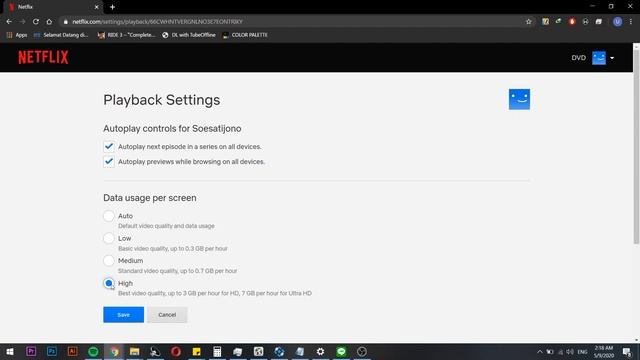Open the DVD link in Netflix header
Viewport: 640px width, 360px height.
[x=578, y=58]
